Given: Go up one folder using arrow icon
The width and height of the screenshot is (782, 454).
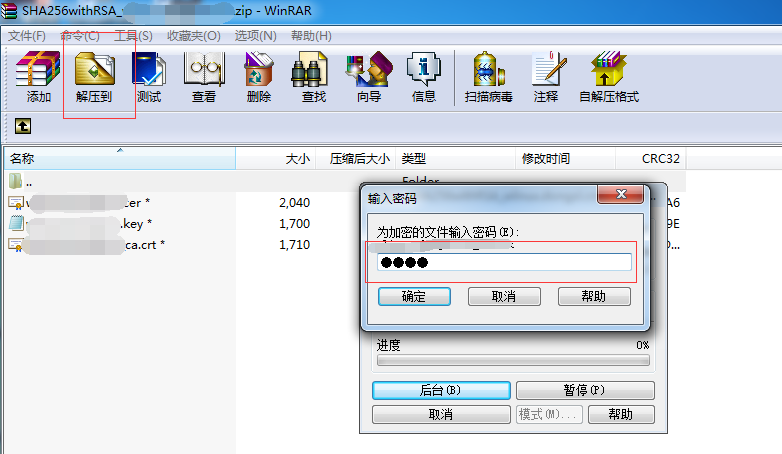Looking at the screenshot, I should [x=23, y=126].
